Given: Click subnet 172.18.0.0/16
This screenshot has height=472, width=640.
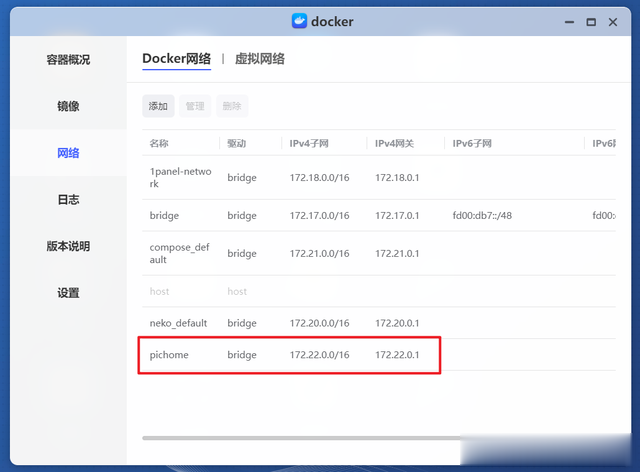Looking at the screenshot, I should click(320, 178).
